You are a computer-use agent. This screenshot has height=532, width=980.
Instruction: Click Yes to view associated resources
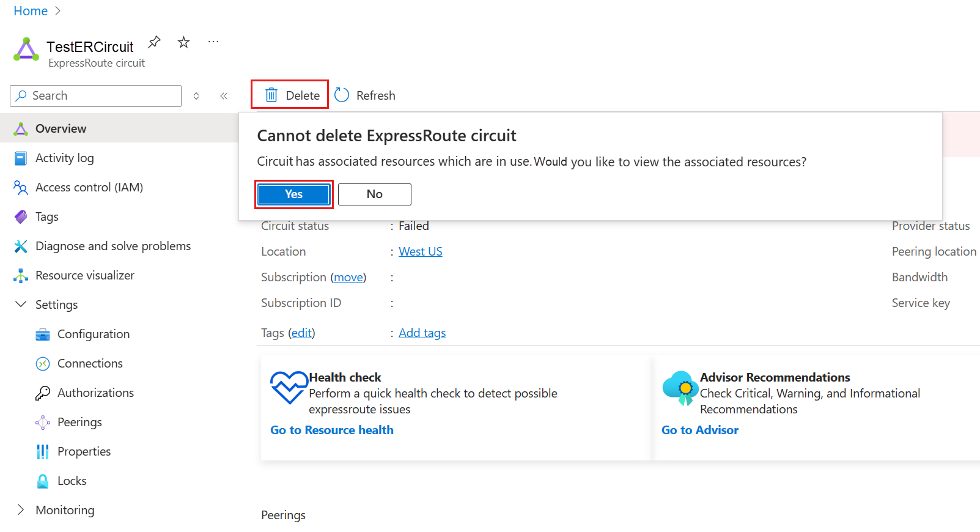coord(294,194)
